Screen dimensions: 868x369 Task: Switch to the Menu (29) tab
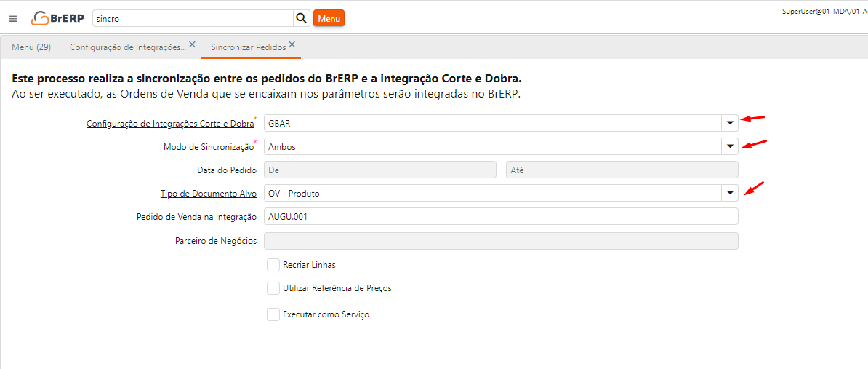[x=31, y=47]
